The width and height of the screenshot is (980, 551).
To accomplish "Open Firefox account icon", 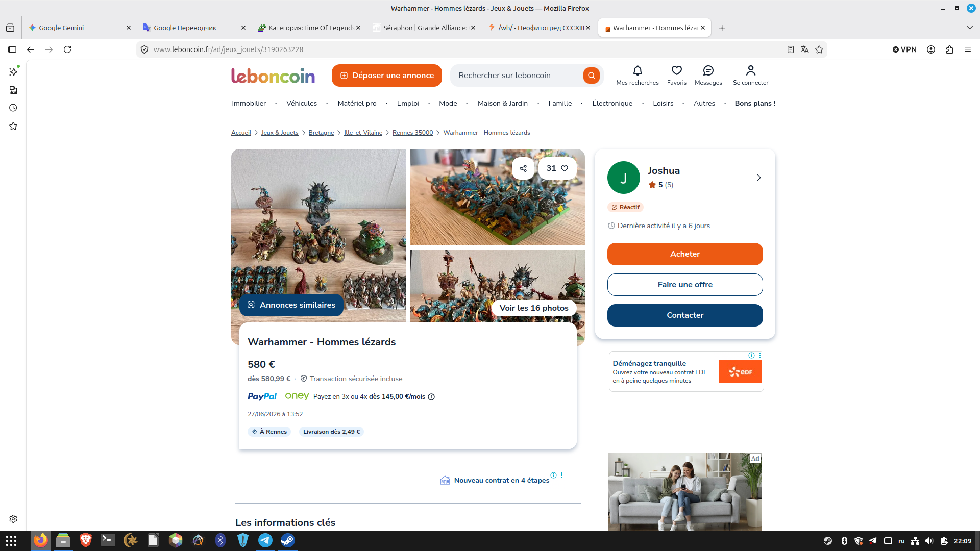I will [x=931, y=49].
